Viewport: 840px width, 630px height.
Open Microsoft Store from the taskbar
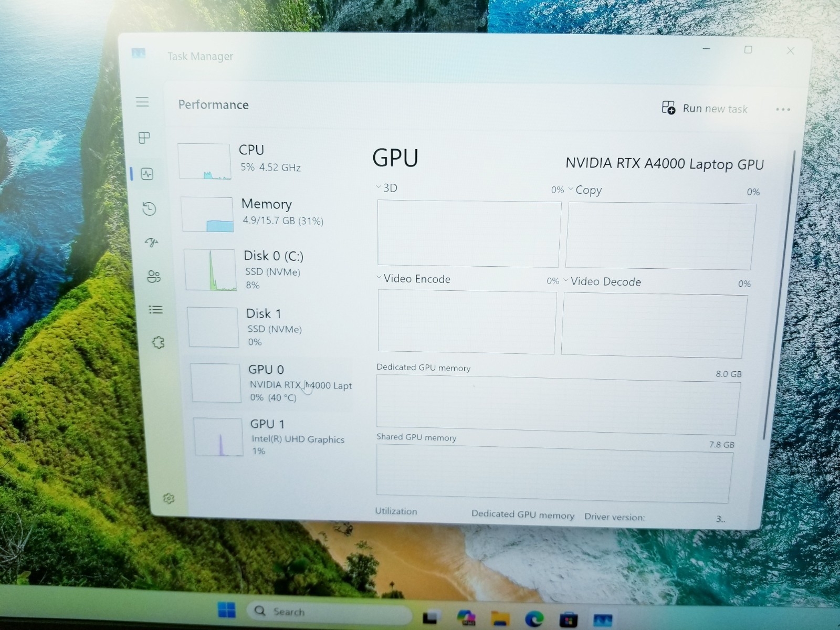coord(568,620)
